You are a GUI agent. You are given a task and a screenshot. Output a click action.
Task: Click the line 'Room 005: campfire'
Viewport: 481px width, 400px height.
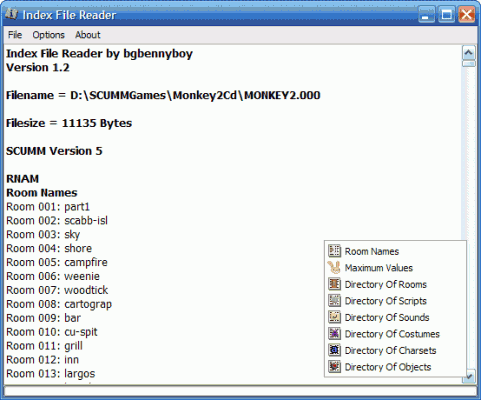(57, 262)
